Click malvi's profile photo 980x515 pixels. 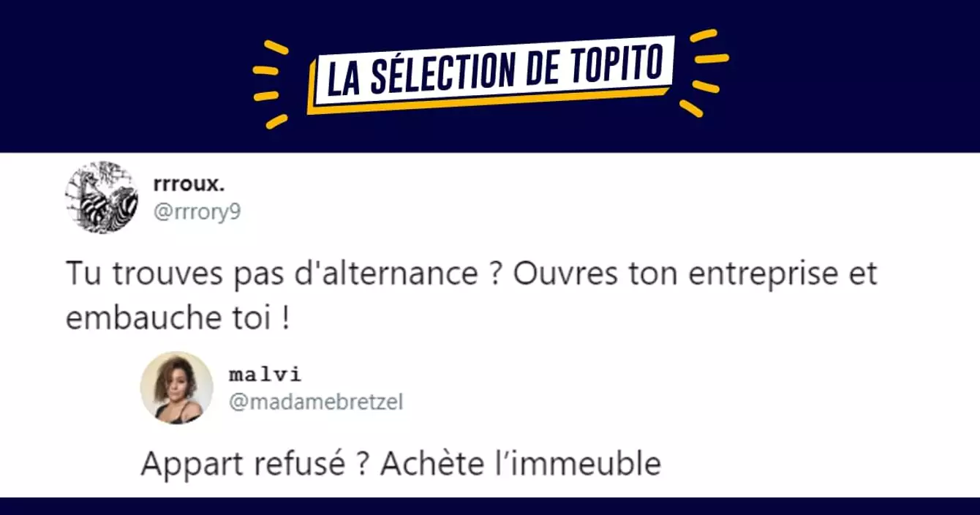[176, 388]
